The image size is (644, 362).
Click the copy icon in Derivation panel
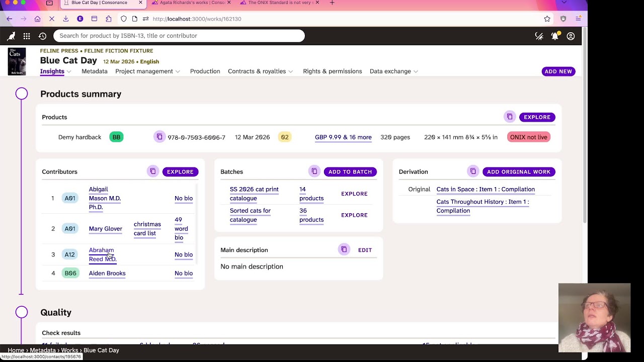click(x=473, y=171)
